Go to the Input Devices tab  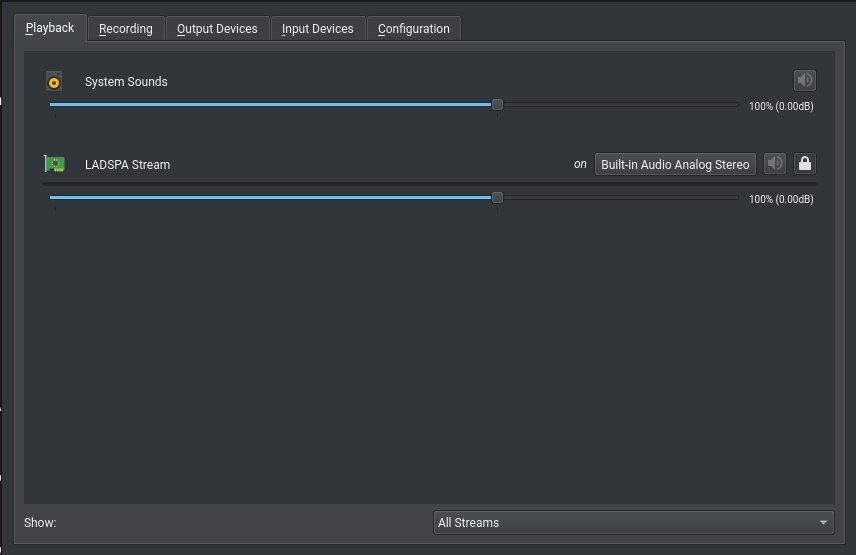pyautogui.click(x=317, y=28)
